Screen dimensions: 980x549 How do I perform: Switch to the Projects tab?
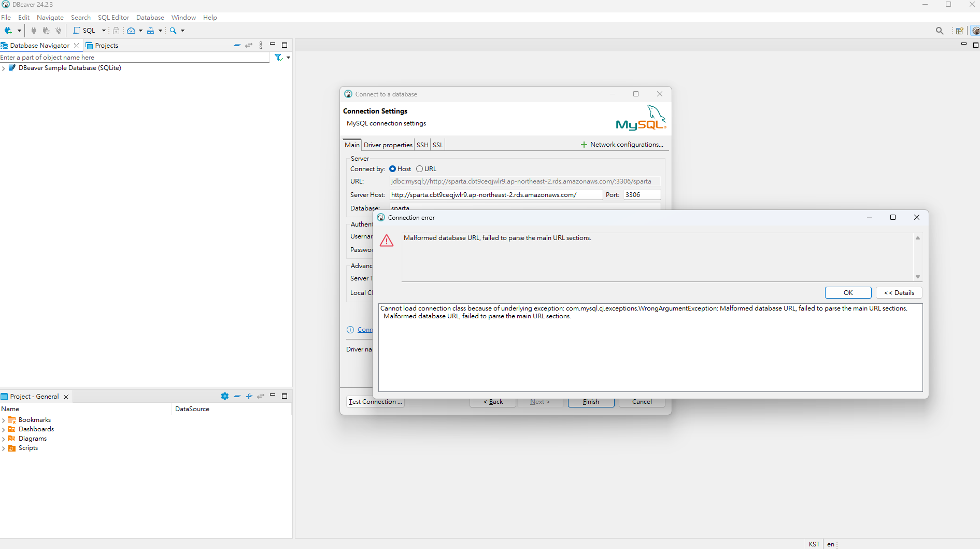(102, 46)
